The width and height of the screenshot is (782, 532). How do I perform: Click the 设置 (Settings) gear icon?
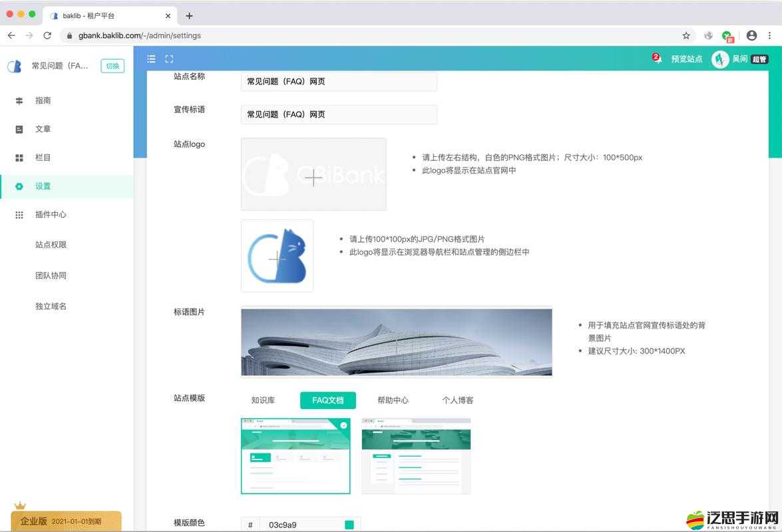click(x=19, y=186)
